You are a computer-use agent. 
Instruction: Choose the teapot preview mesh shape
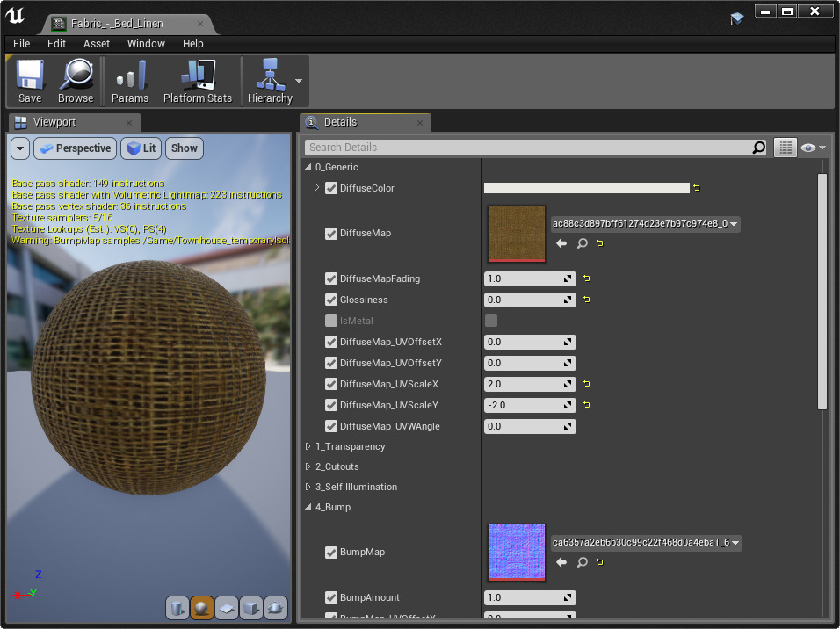[275, 608]
